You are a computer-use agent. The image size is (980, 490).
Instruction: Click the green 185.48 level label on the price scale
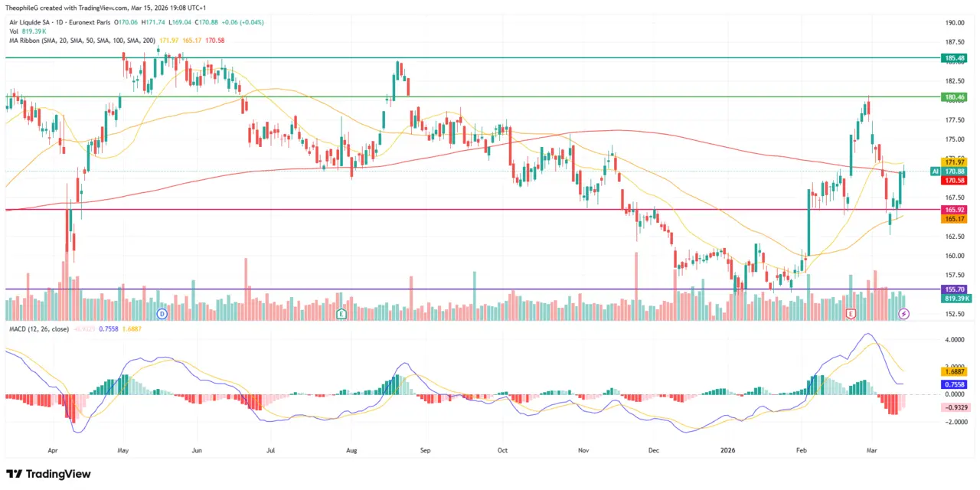click(952, 57)
